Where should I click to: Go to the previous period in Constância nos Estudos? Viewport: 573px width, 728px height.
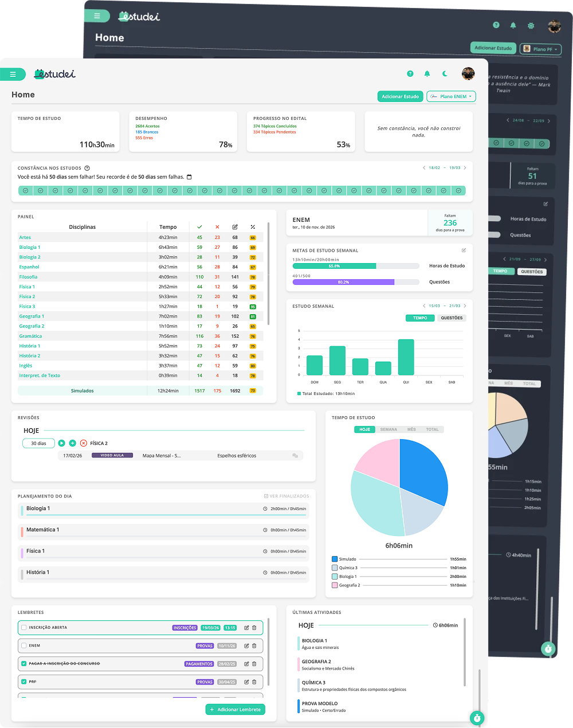pos(424,168)
